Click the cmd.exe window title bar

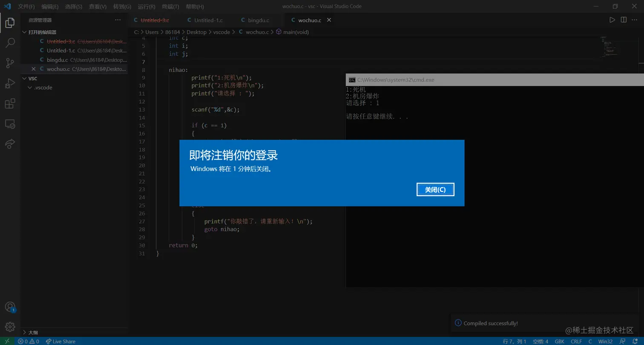click(x=494, y=80)
